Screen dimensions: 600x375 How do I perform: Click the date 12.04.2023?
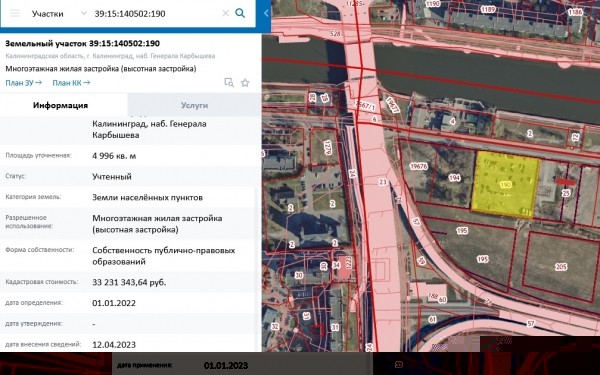tap(114, 344)
